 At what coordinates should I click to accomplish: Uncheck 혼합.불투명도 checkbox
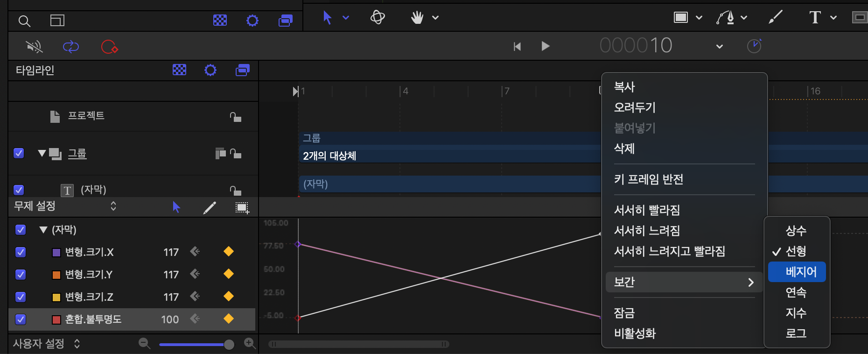pyautogui.click(x=21, y=319)
